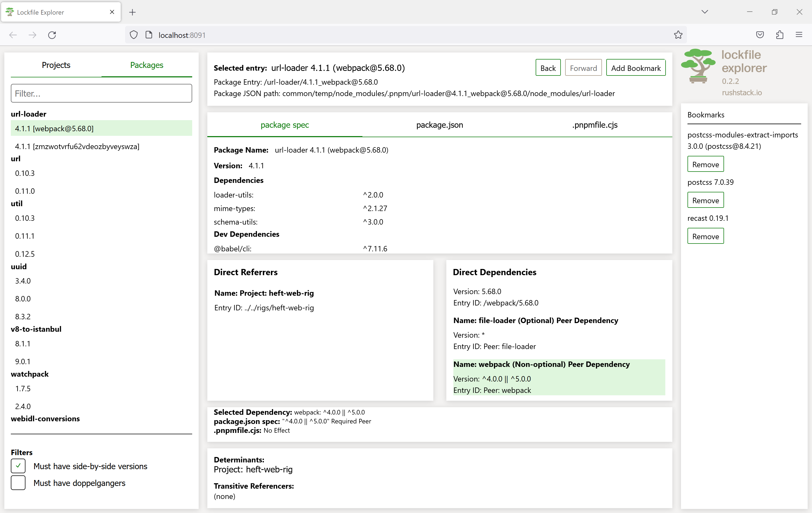Open the rushstack.io link

point(742,93)
